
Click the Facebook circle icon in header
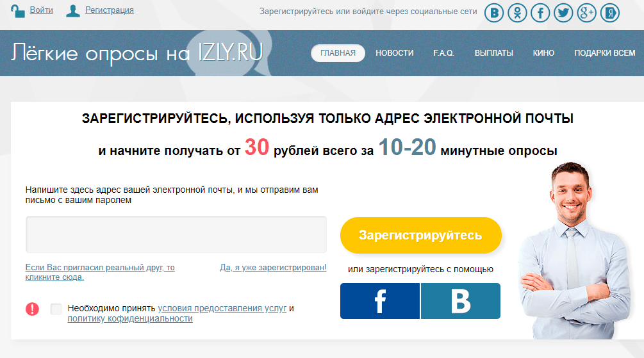[x=540, y=13]
